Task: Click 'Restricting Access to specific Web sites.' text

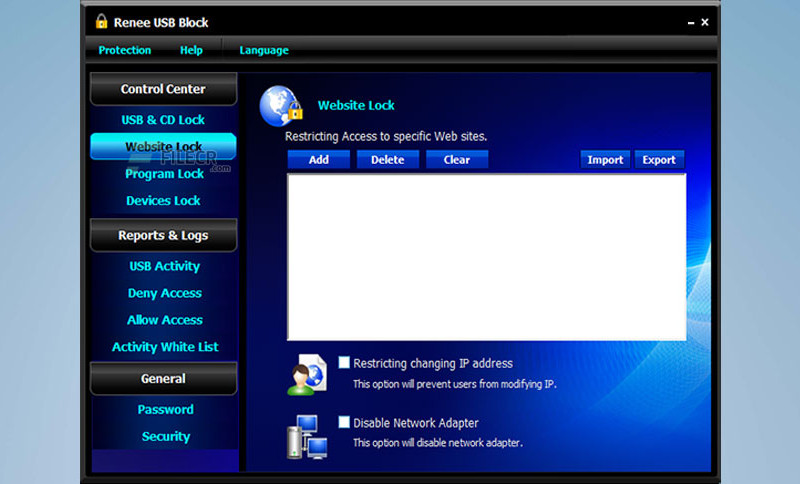Action: click(x=386, y=137)
